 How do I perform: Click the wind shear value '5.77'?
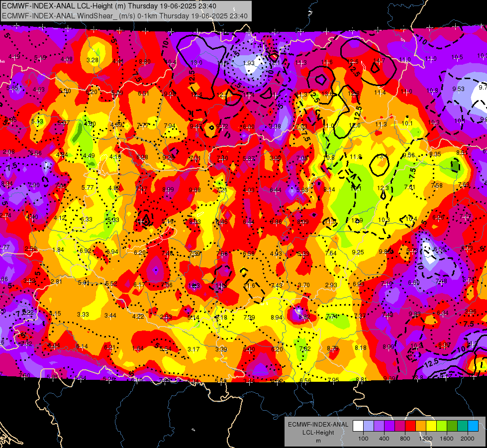(x=88, y=188)
